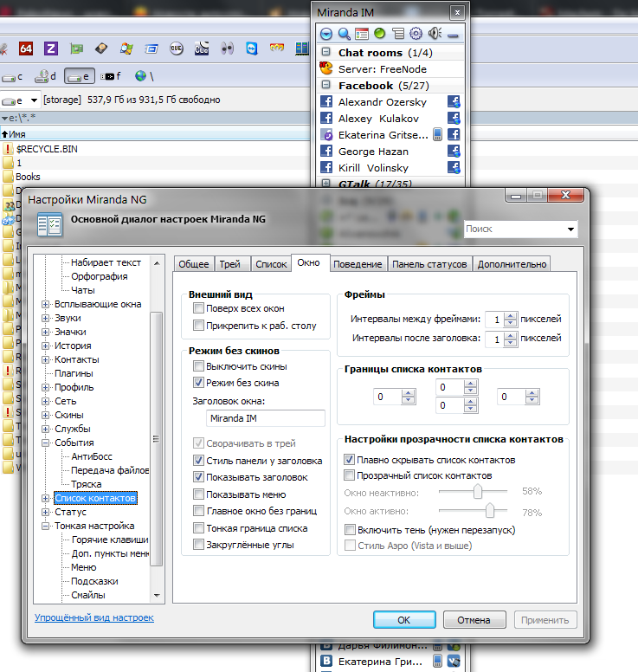
Task: Click the CUE disc icon in file manager toolbar
Action: (x=176, y=48)
